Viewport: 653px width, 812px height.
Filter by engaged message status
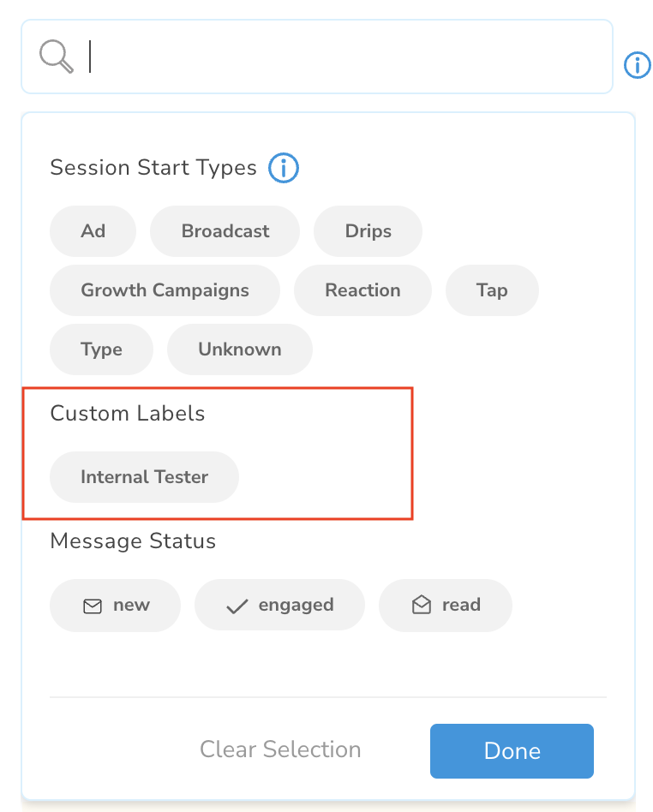(x=280, y=605)
